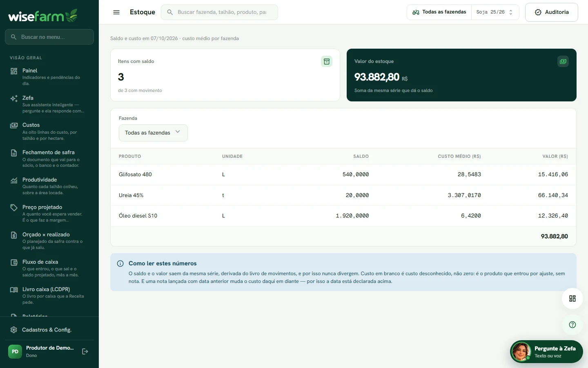Click the 28,5483 custo médio cell
The width and height of the screenshot is (588, 368).
(469, 175)
